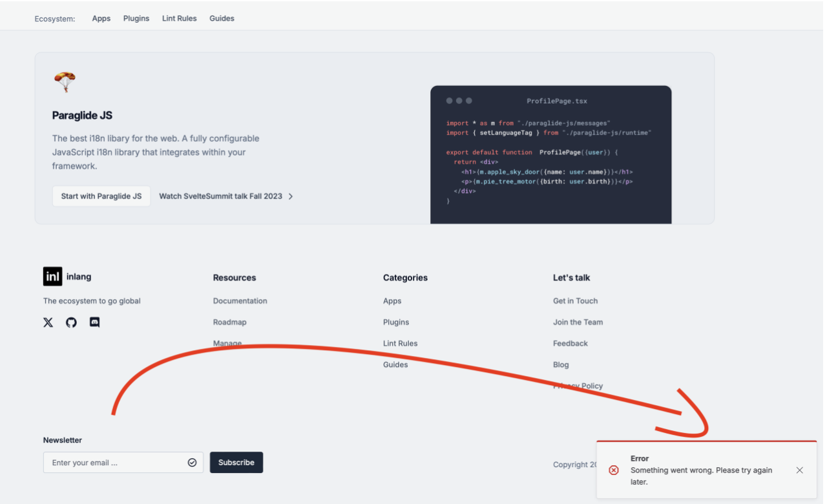The height and width of the screenshot is (504, 827).
Task: Click the checkmark icon in email field
Action: point(192,463)
